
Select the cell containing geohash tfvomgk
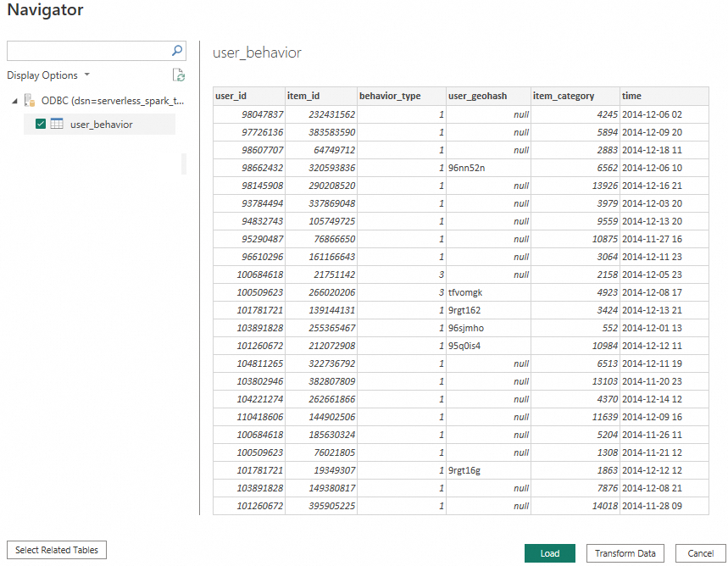point(488,292)
